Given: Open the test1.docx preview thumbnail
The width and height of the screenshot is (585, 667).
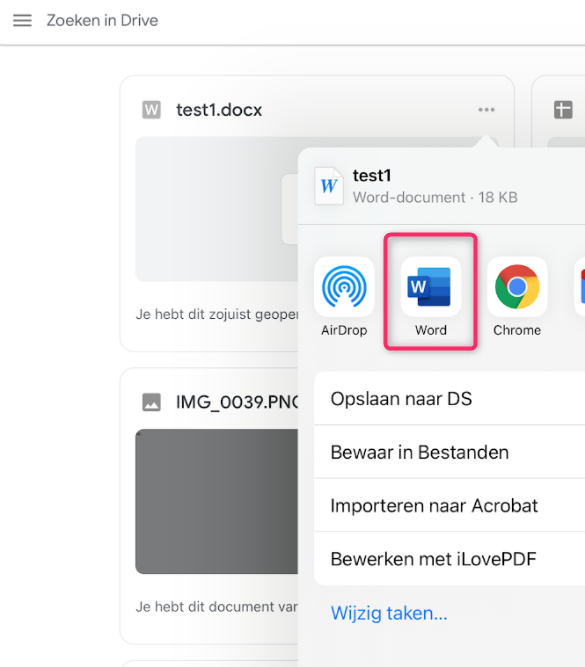Looking at the screenshot, I should 217,209.
